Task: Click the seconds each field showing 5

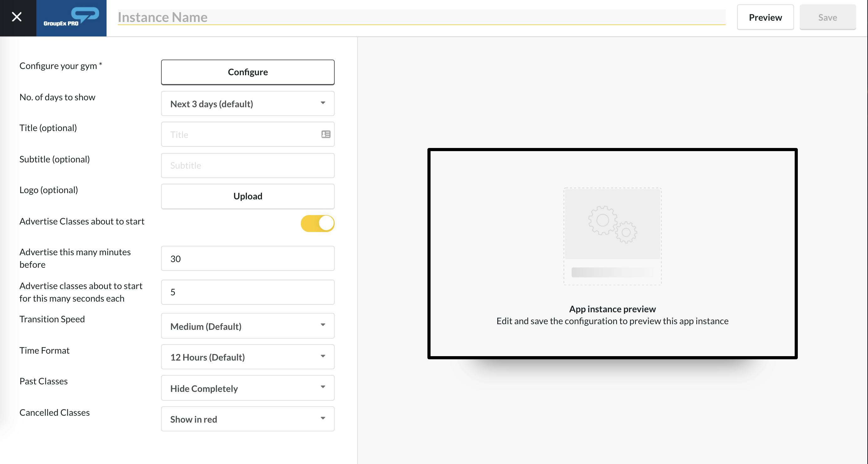Action: (x=248, y=292)
